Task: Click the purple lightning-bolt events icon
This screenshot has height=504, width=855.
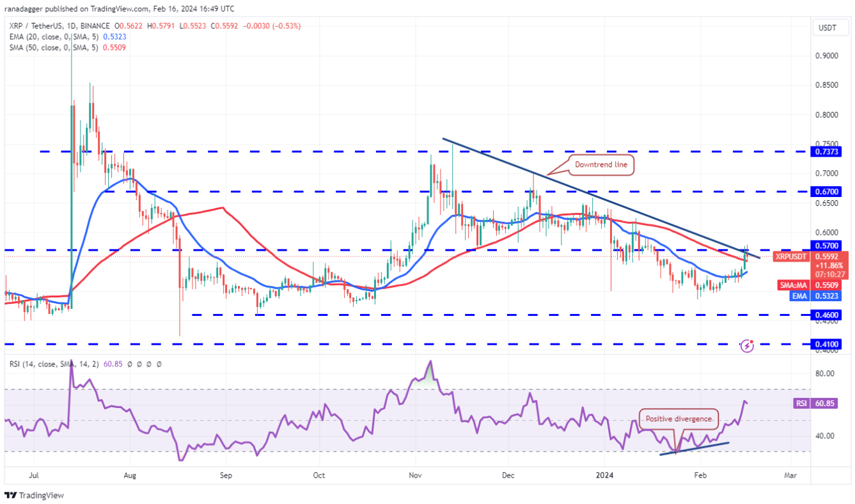Action: (748, 346)
